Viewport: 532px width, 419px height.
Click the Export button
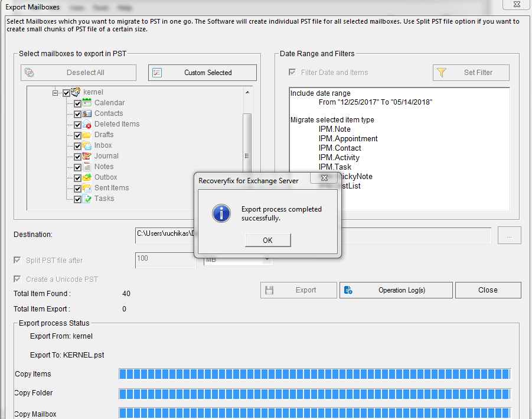point(299,290)
